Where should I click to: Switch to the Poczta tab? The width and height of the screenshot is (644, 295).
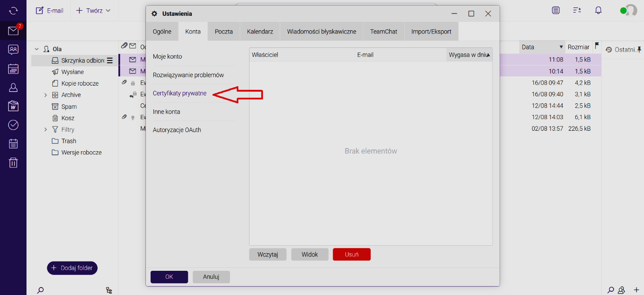[x=223, y=32]
